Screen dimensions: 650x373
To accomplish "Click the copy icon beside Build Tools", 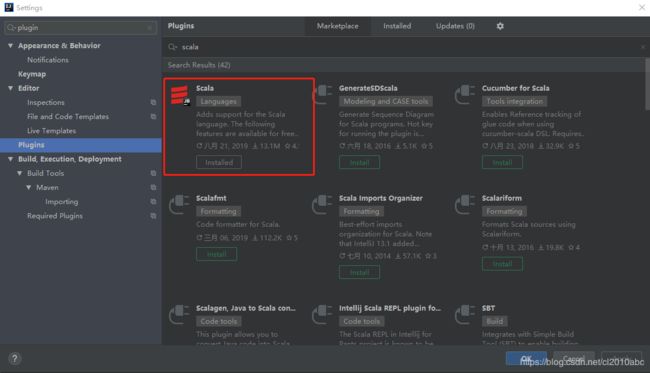I will (x=153, y=173).
